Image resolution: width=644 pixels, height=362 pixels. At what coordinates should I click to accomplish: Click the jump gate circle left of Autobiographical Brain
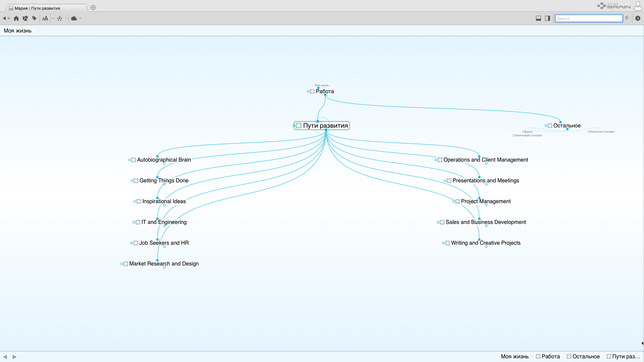point(129,160)
